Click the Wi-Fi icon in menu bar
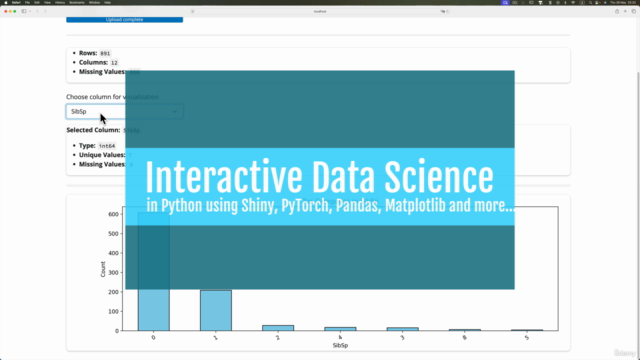 (x=573, y=2)
